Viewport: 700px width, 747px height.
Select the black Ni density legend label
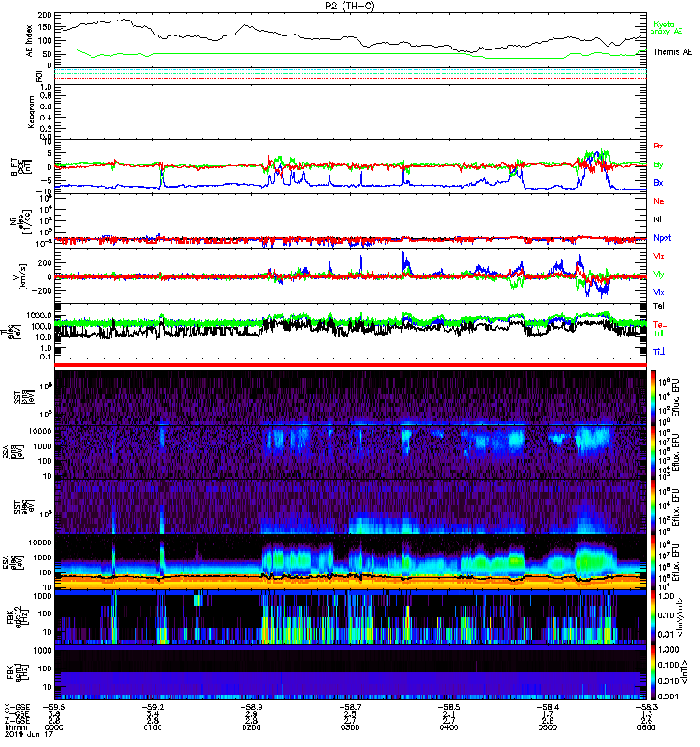pyautogui.click(x=657, y=219)
